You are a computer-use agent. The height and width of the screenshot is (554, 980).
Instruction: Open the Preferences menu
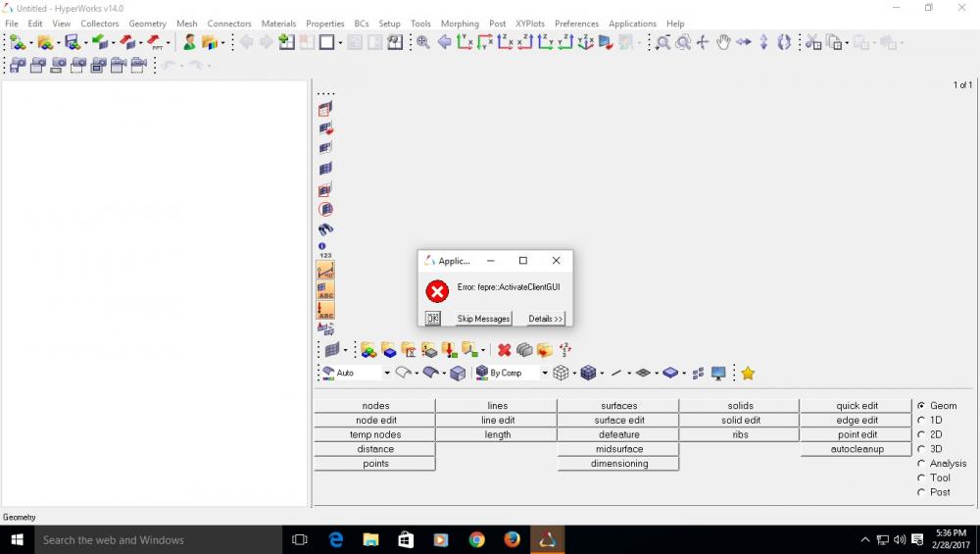click(577, 24)
